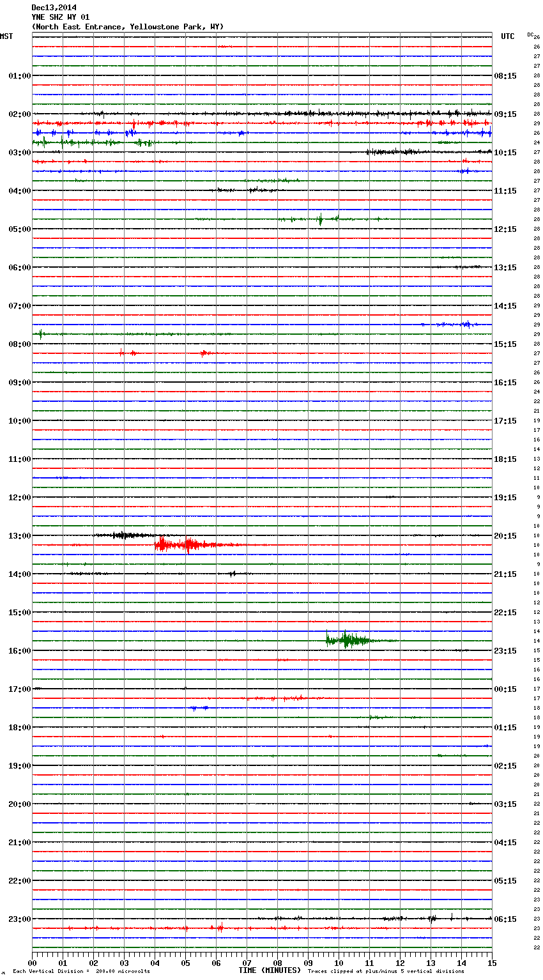The image size is (543, 980).
Task: Click the 13:15 UTC time label
Action: tap(505, 268)
